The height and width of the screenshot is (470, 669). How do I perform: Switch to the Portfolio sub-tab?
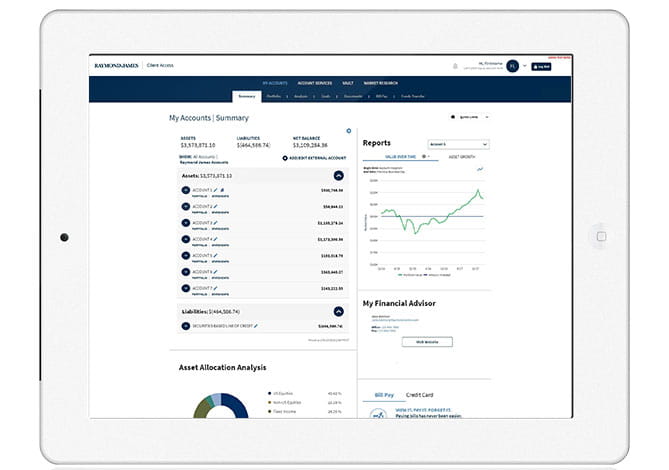tap(273, 96)
